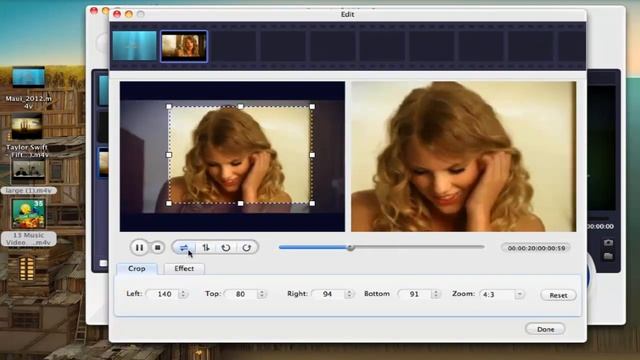The width and height of the screenshot is (640, 360).
Task: Select the large (1).m4v desktop file
Action: [x=28, y=178]
